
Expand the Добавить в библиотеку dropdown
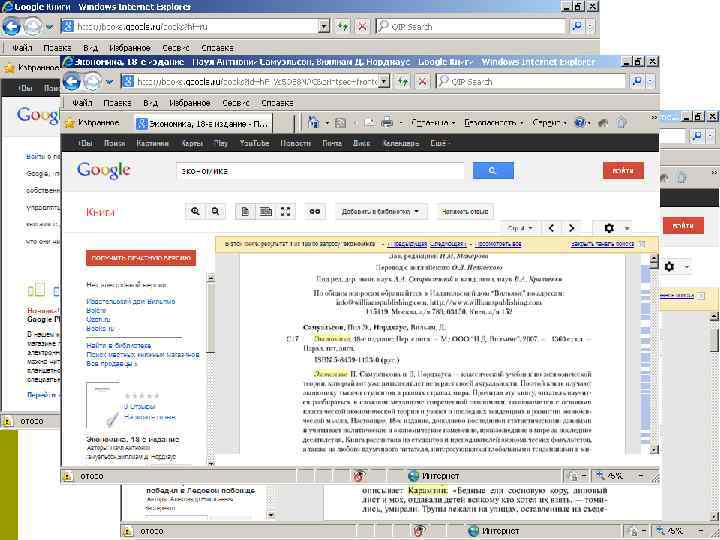coord(416,212)
